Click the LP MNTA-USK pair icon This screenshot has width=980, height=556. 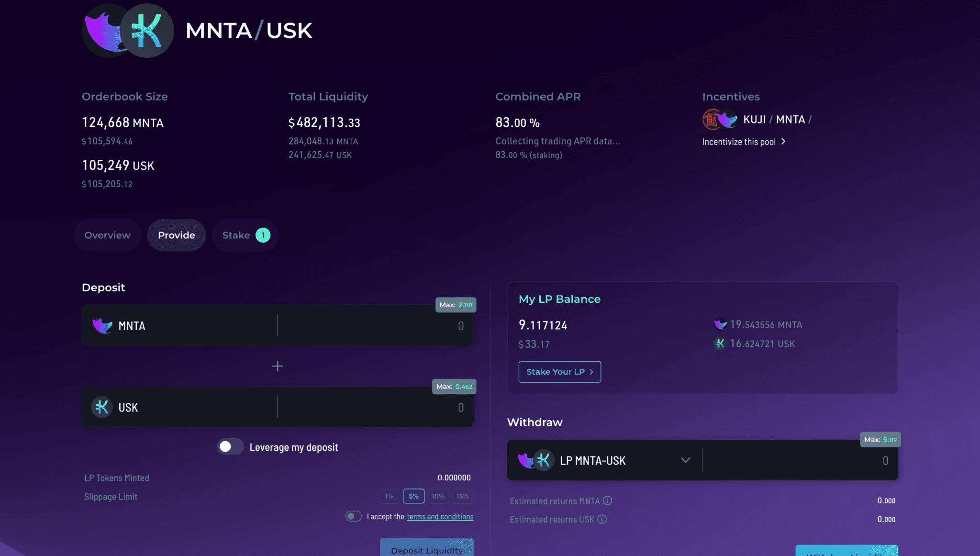[536, 460]
